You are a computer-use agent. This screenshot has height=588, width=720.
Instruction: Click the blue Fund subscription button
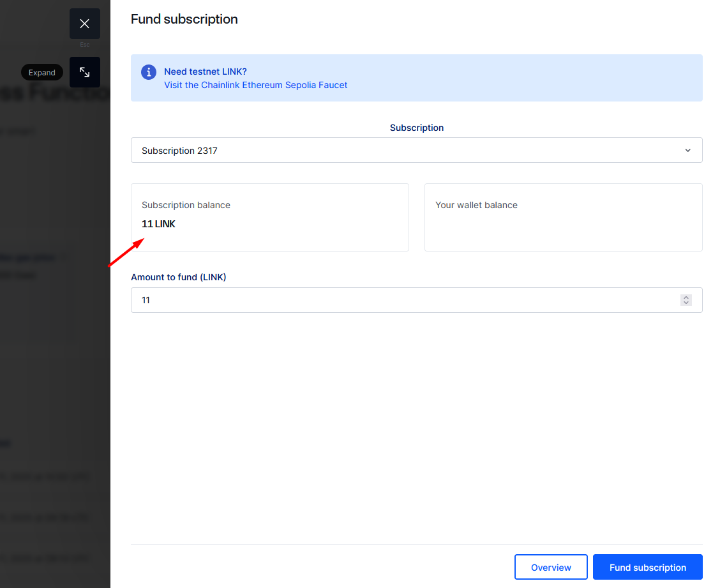coord(647,568)
